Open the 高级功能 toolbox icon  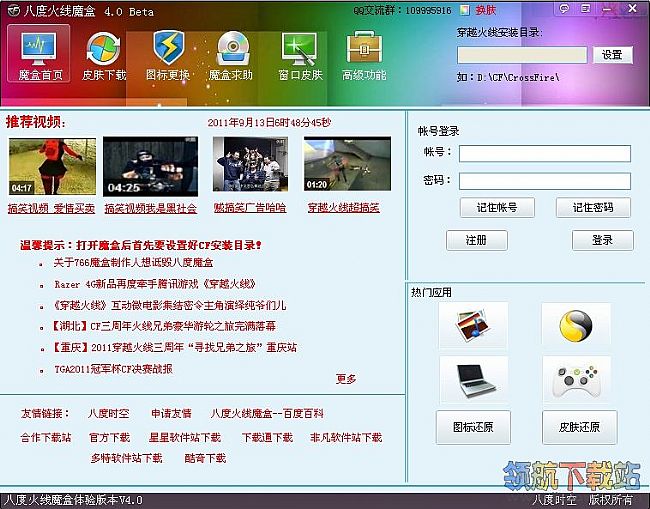(x=364, y=56)
